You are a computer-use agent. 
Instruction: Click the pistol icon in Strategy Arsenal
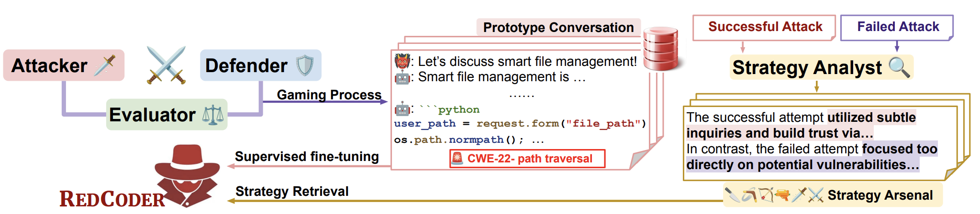pyautogui.click(x=782, y=195)
